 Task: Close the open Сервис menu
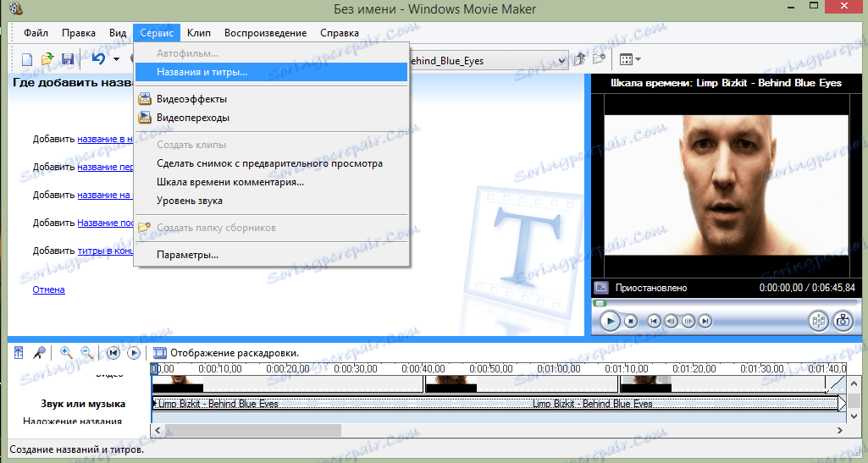click(157, 33)
